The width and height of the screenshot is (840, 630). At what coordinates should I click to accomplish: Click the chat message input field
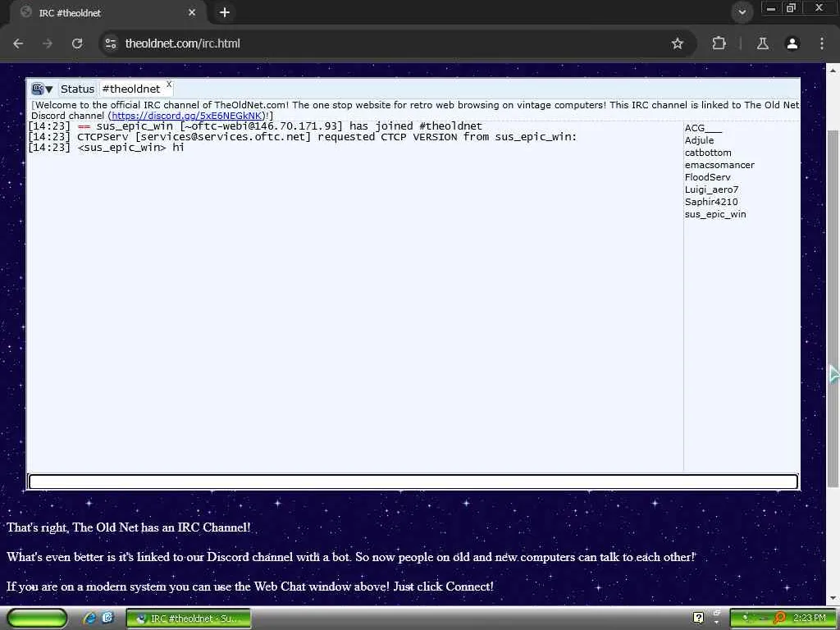(413, 482)
